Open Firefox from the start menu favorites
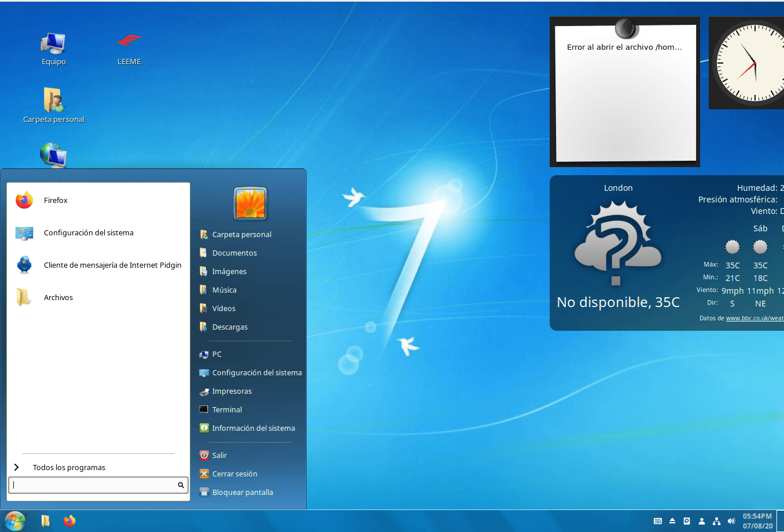The width and height of the screenshot is (784, 532). click(x=98, y=200)
